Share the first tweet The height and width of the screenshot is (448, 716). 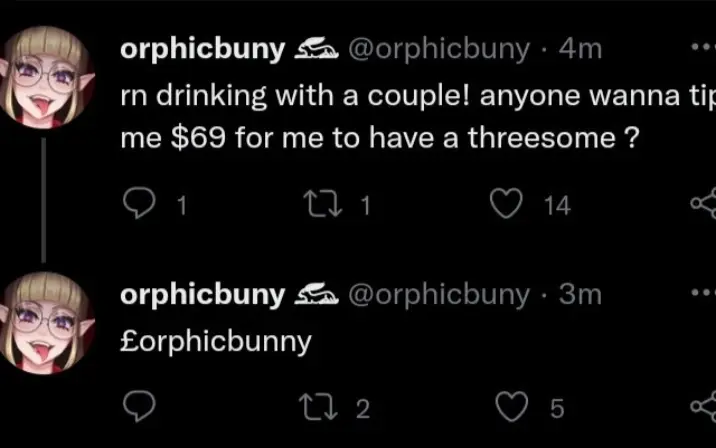click(703, 205)
